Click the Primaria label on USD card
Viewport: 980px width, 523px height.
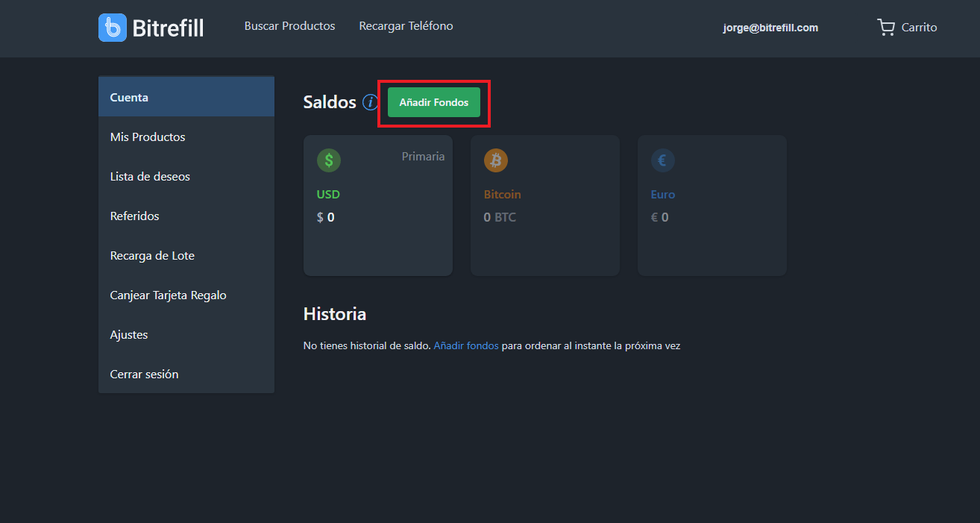[423, 157]
